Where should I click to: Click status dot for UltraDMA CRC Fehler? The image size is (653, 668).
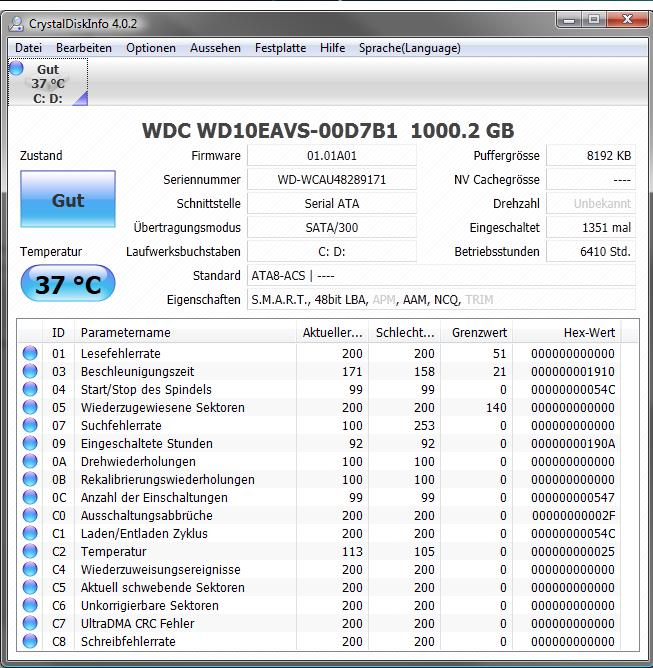click(30, 623)
